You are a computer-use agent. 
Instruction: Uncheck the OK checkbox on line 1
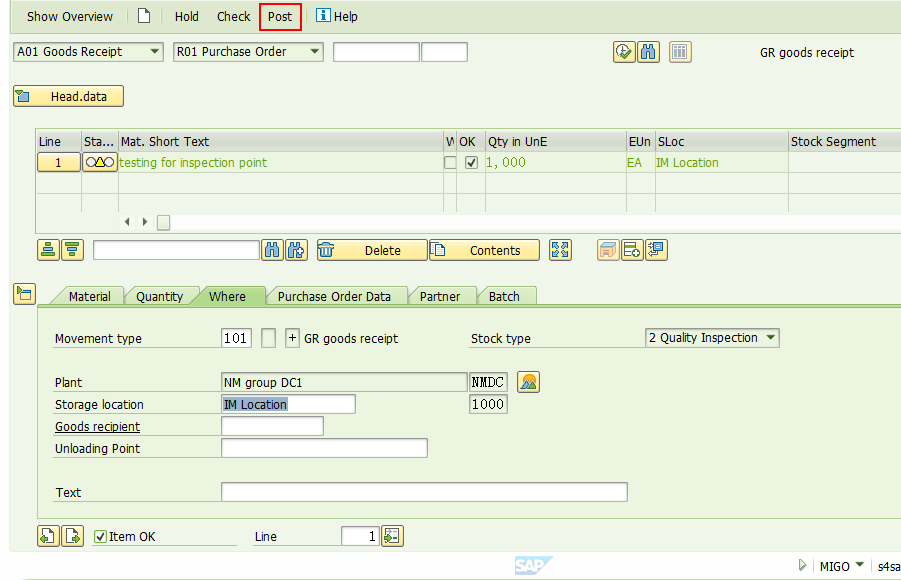pyautogui.click(x=469, y=160)
